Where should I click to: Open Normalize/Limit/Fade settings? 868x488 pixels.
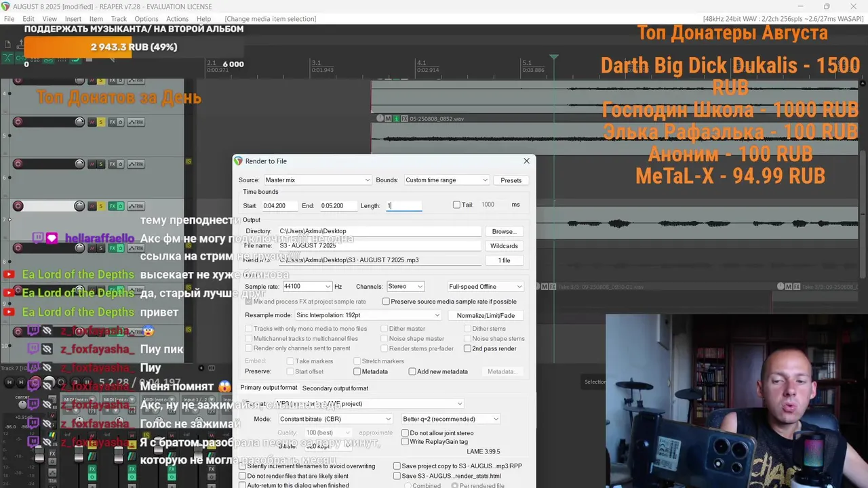[486, 315]
